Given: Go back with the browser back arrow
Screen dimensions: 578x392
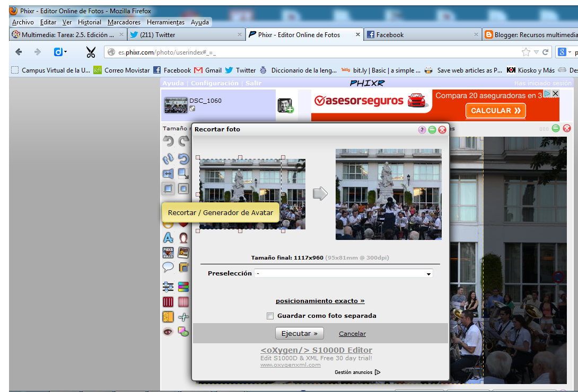Looking at the screenshot, I should 19,52.
